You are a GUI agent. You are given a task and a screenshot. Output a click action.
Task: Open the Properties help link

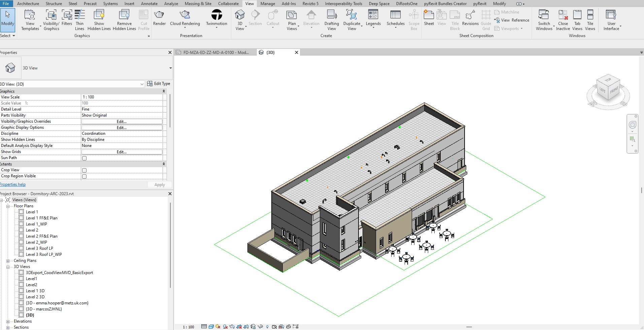click(x=13, y=185)
